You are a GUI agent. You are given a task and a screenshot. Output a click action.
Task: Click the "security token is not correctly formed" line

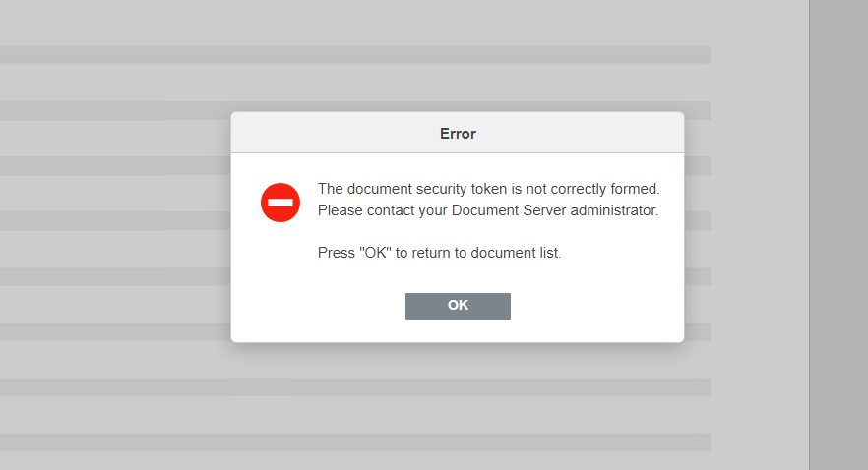[489, 189]
